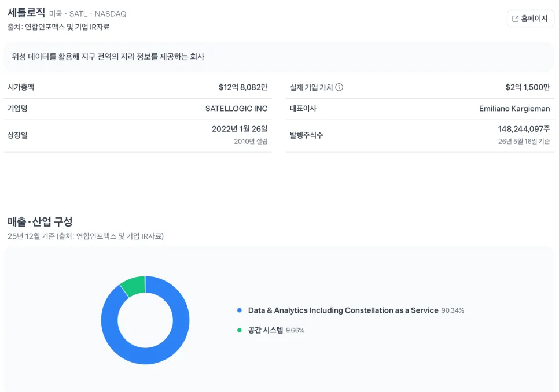Click the 기업명 label
Image resolution: width=559 pixels, height=392 pixels.
(17, 109)
